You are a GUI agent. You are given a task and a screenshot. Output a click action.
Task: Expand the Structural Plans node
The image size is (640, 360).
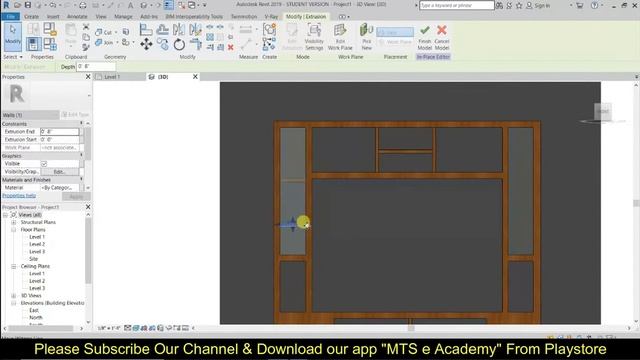[13, 222]
